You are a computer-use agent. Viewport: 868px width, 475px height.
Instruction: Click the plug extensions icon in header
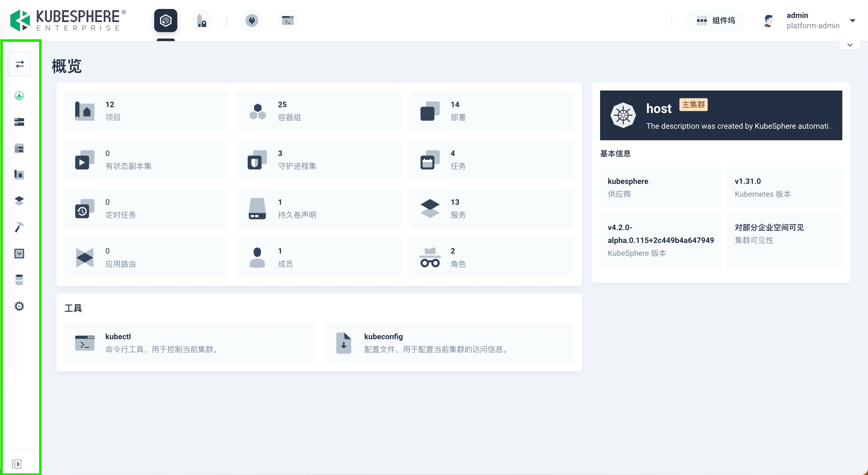[251, 21]
